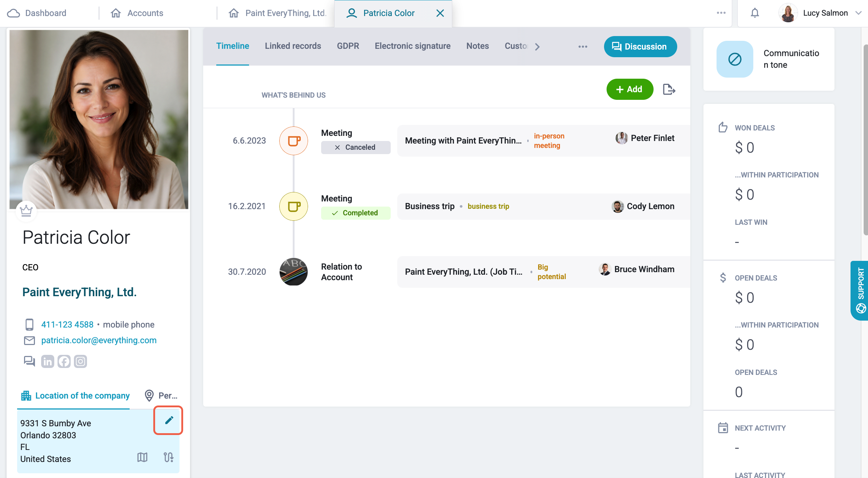Open the chat bubbles contact icon

29,361
